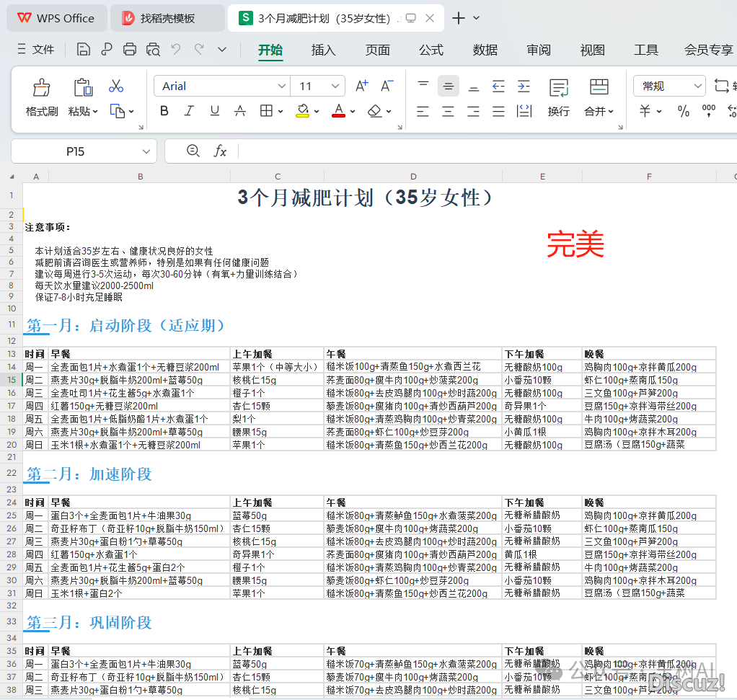The height and width of the screenshot is (700, 737).
Task: Select row 15 header
Action: [x=12, y=380]
